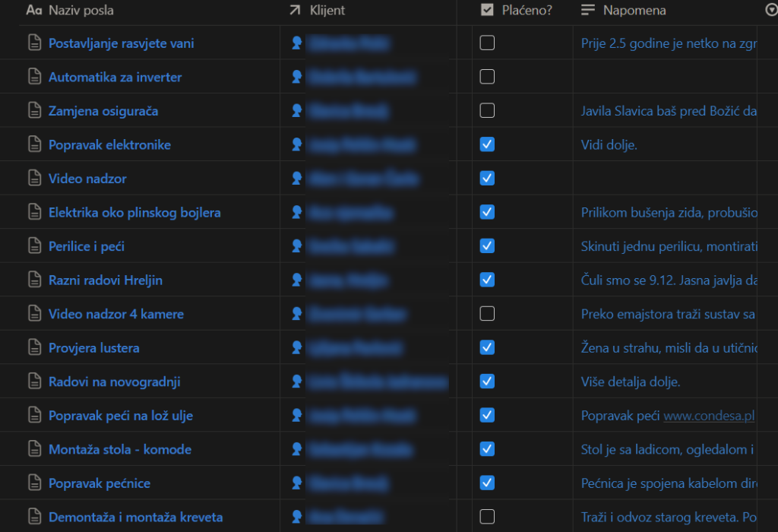Click person icon in Automatika za inverter row
Viewport: 778px width, 532px height.
(297, 77)
